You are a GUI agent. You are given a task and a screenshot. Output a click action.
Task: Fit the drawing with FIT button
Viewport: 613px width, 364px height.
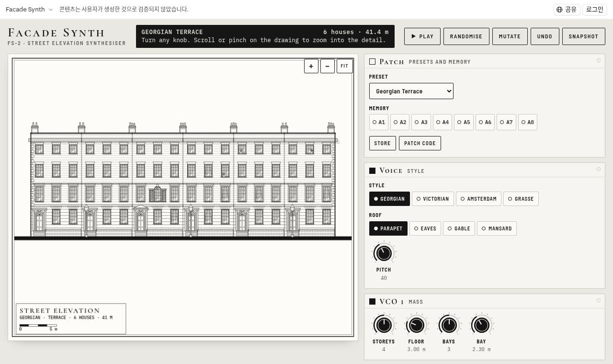click(x=345, y=66)
